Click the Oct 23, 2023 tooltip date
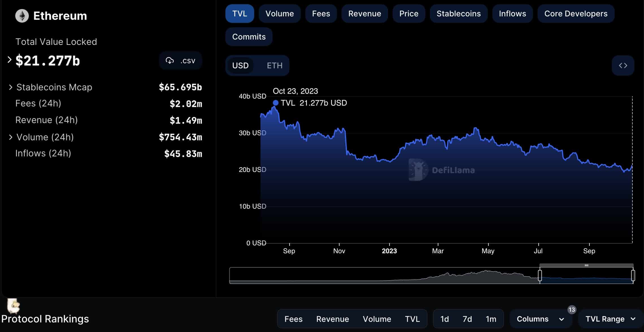The height and width of the screenshot is (332, 644). pos(295,91)
